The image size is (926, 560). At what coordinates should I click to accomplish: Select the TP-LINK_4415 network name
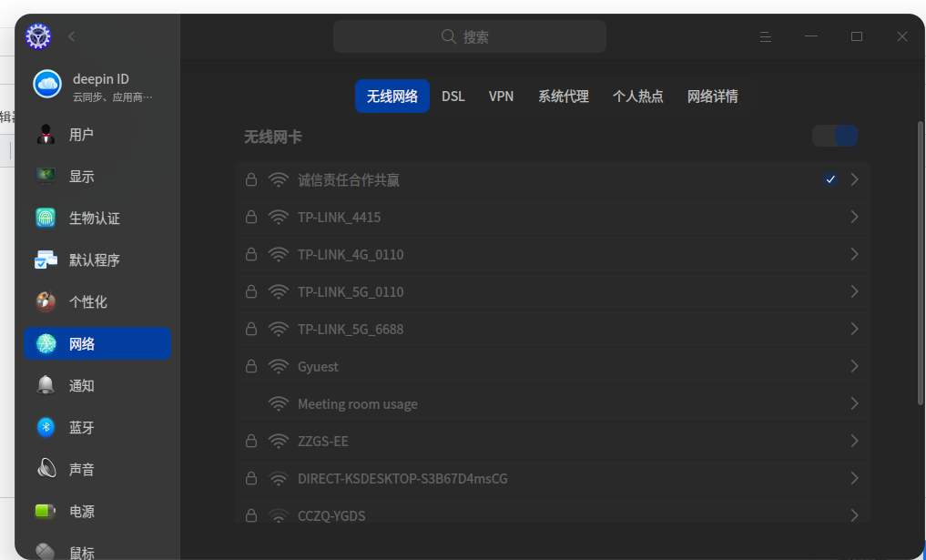click(340, 218)
